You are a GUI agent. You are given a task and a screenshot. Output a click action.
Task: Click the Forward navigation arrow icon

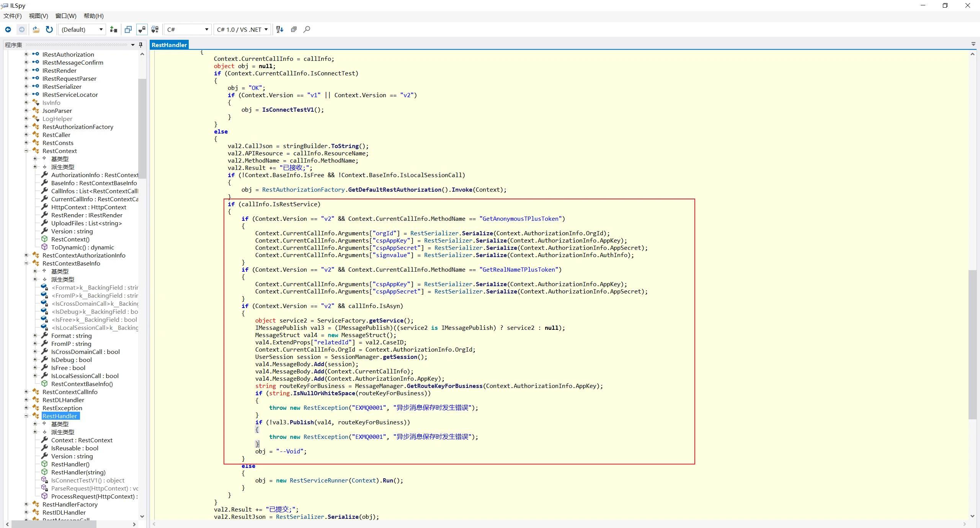(22, 29)
